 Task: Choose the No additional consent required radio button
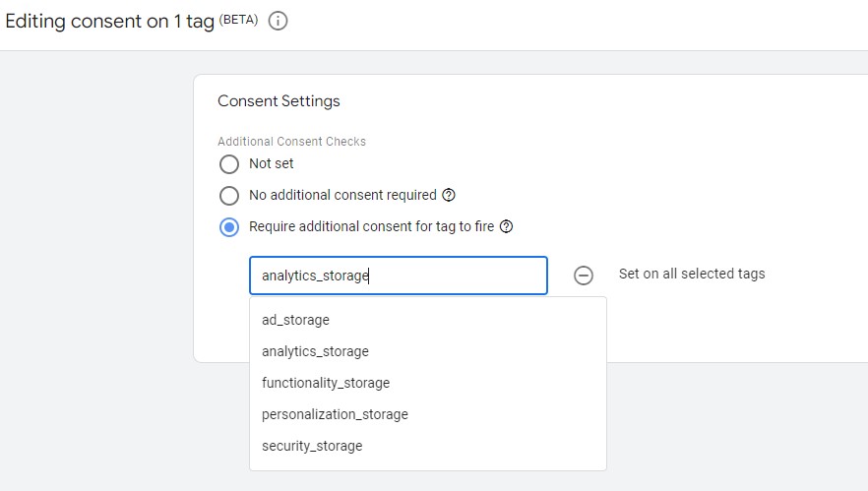229,196
